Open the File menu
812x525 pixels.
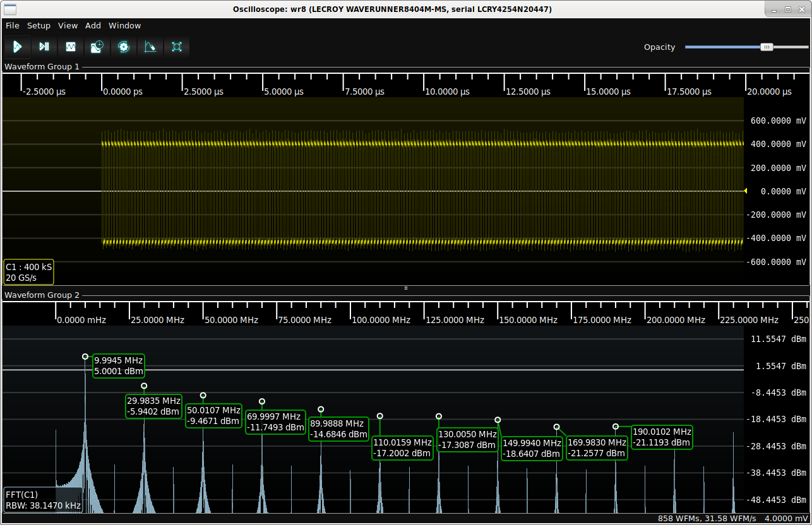tap(13, 26)
